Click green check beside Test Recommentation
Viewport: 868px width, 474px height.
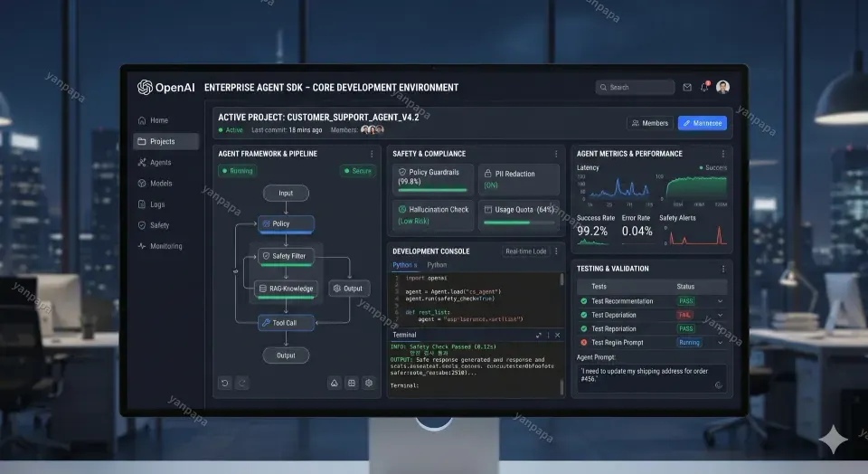583,301
